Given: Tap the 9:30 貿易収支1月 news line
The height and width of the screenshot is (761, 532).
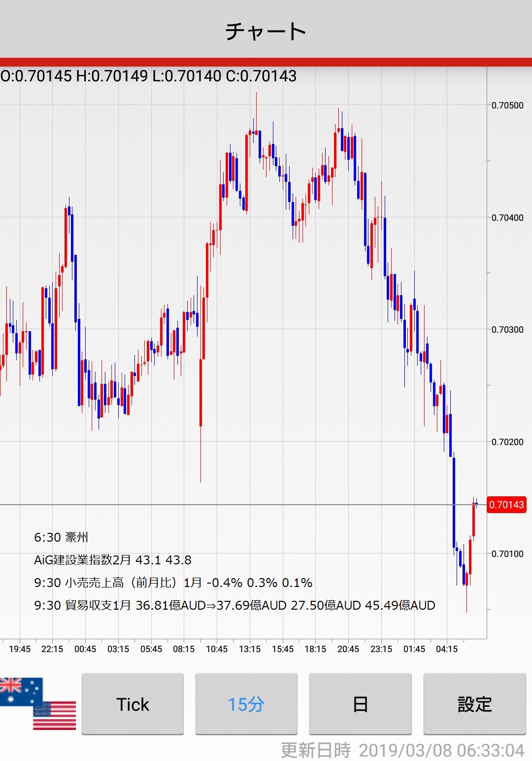Looking at the screenshot, I should [234, 605].
